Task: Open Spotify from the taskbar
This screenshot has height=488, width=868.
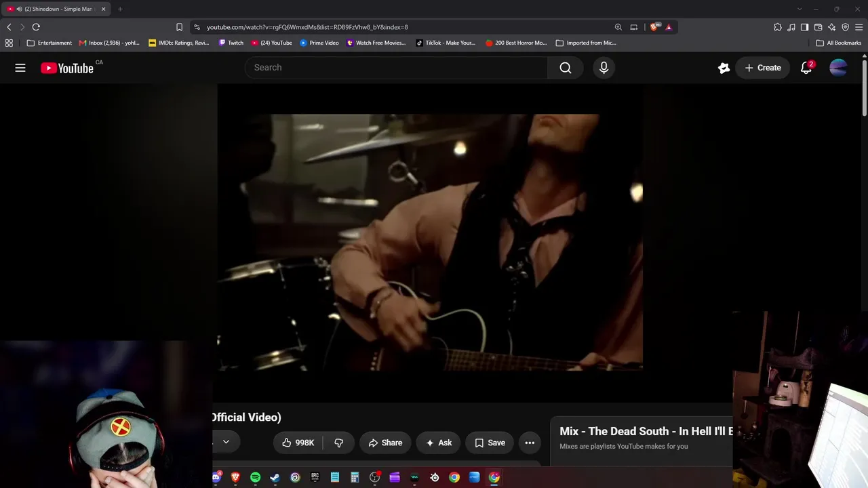Action: point(255,477)
